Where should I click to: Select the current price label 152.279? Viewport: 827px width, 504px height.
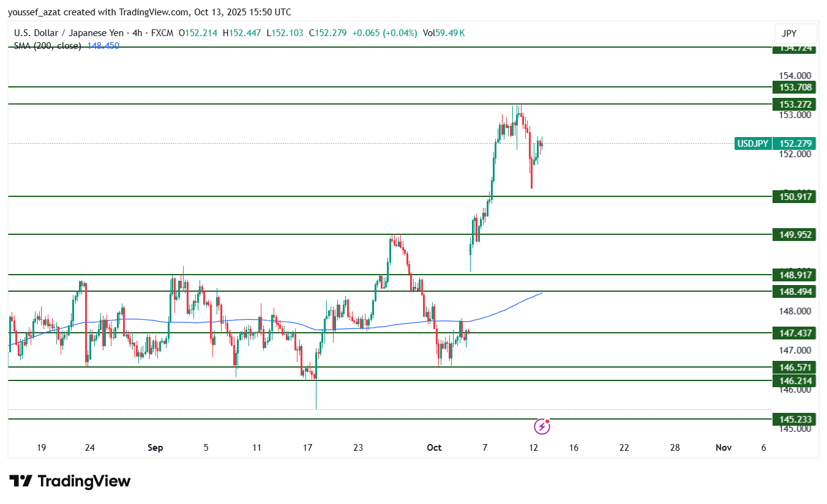795,144
